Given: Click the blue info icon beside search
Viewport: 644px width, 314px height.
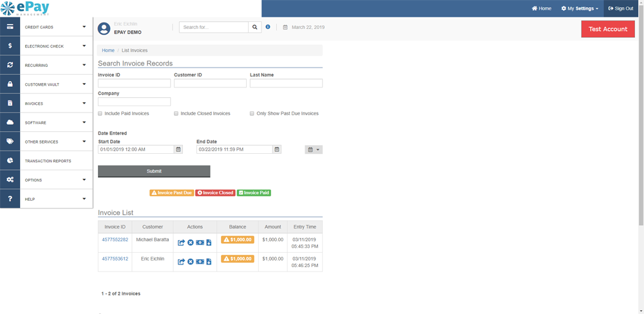Looking at the screenshot, I should 268,27.
